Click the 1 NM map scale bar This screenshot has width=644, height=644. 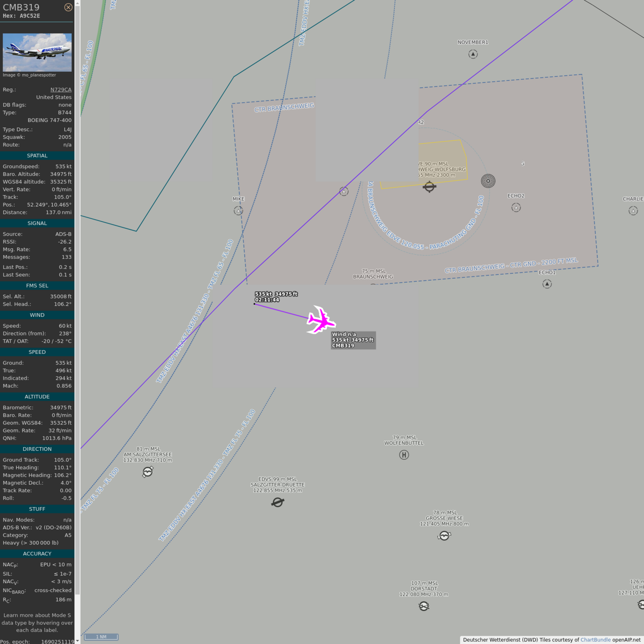101,637
